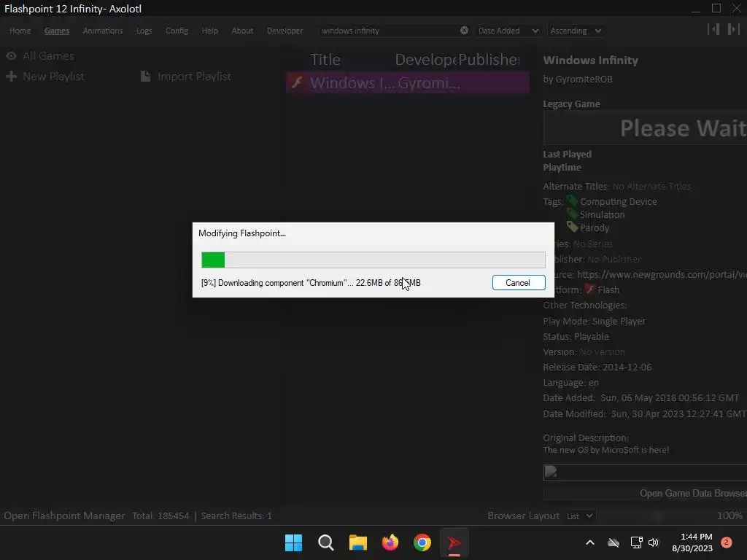Click the Flashpoint taskbar icon
This screenshot has width=747, height=560.
[454, 542]
